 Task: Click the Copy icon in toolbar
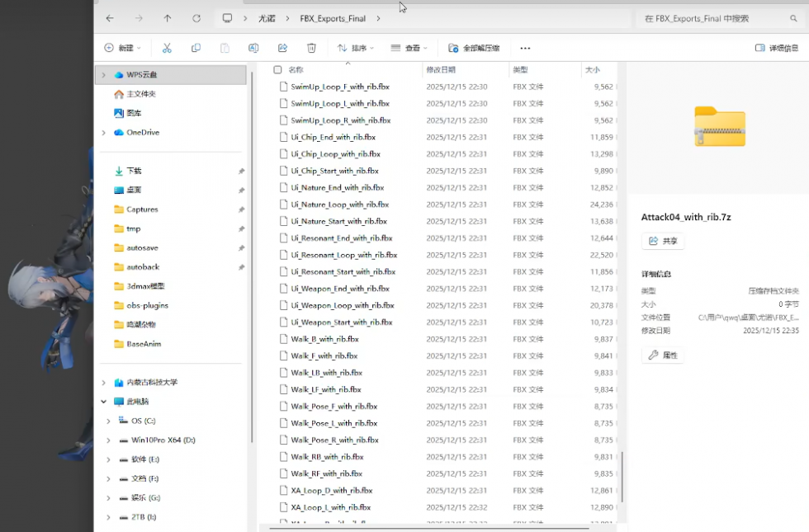pos(196,49)
